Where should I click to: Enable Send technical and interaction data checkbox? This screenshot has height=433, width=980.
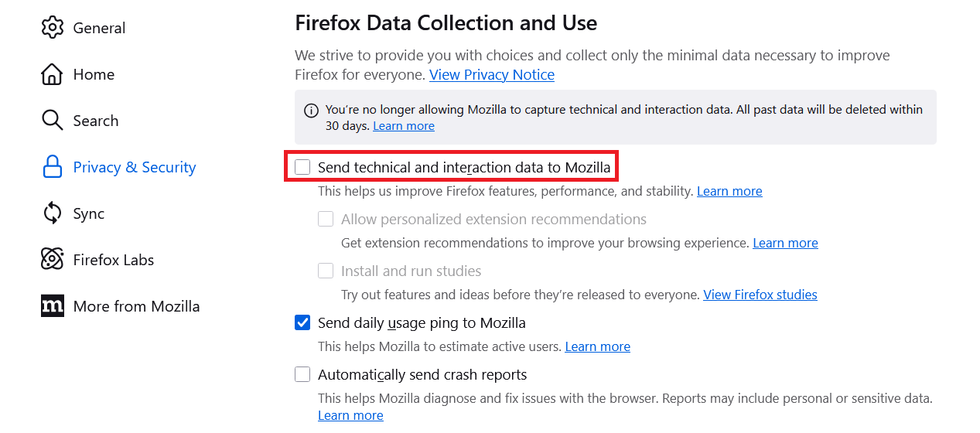(302, 167)
